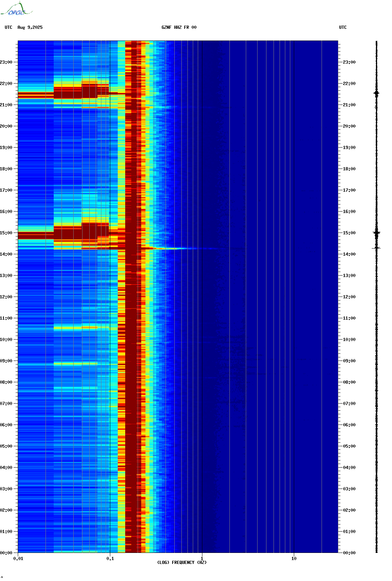Image resolution: width=392 pixels, height=581 pixels.
Task: Click the left axis '17:00' time label
Action: pyautogui.click(x=6, y=190)
